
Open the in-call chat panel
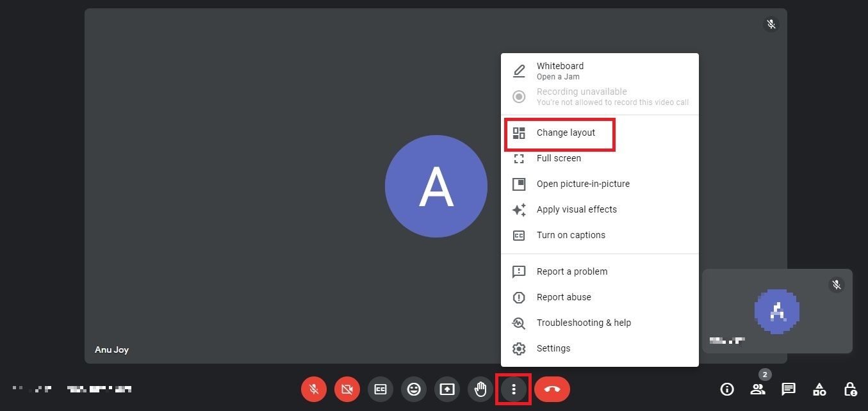coord(788,389)
